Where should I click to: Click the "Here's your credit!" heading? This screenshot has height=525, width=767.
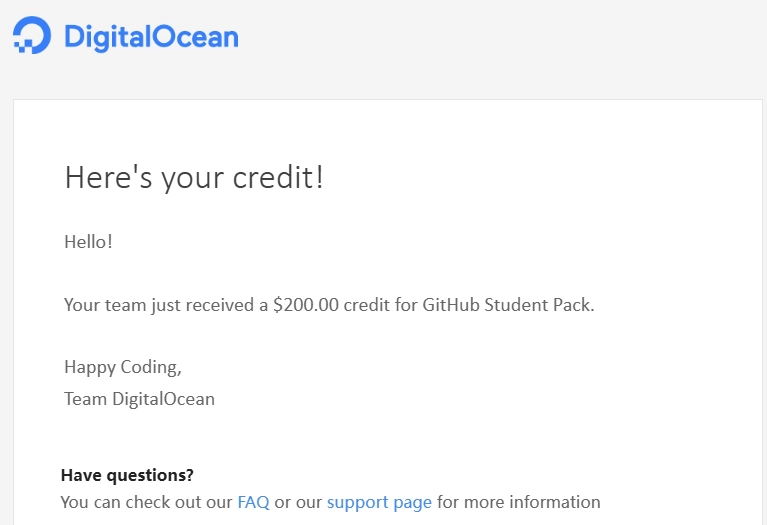pos(194,178)
